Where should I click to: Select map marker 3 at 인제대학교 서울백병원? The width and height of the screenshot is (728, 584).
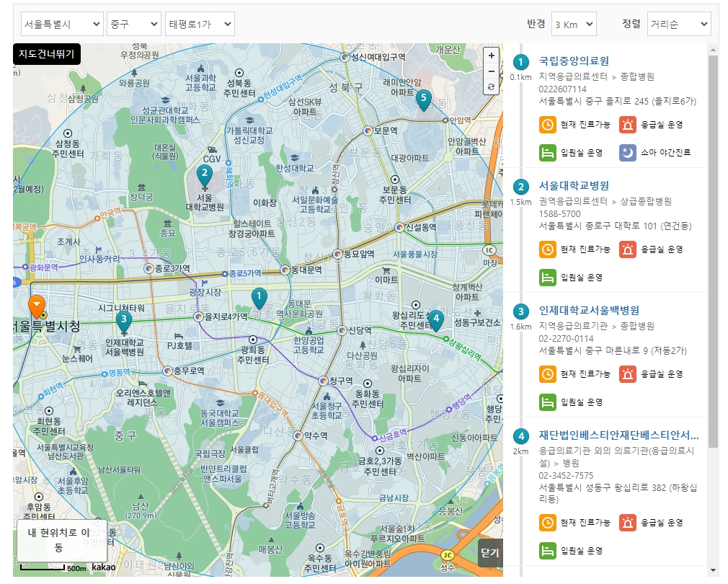(123, 322)
